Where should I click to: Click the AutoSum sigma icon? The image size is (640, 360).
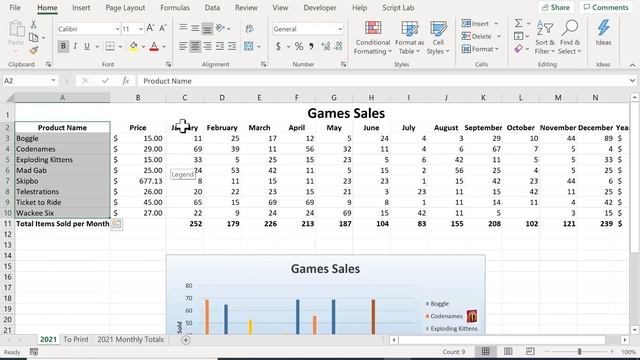[x=518, y=23]
